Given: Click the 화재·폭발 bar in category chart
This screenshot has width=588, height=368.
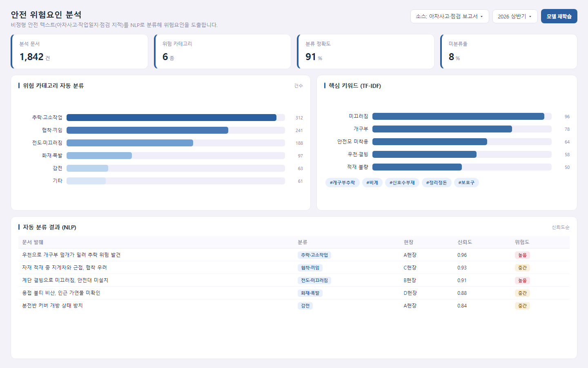Looking at the screenshot, I should click(x=99, y=156).
